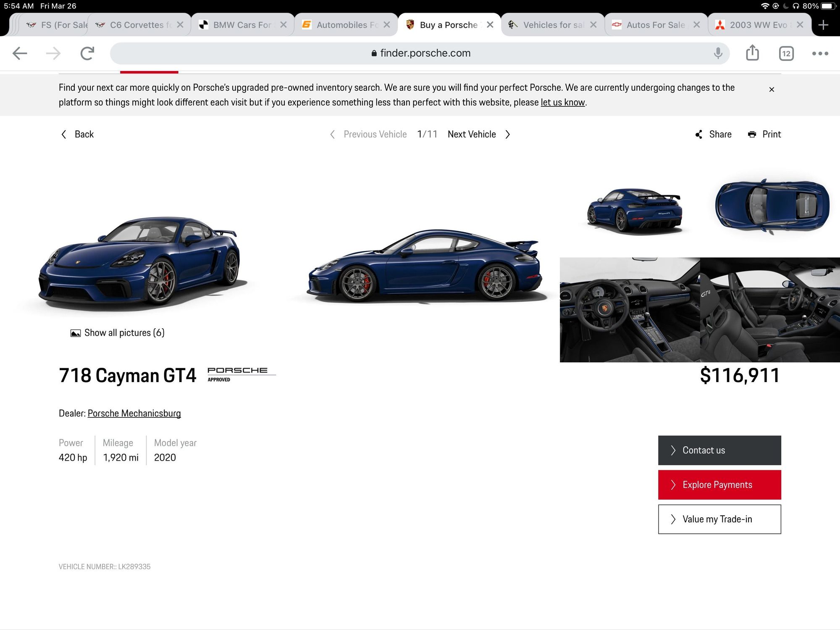840x630 pixels.
Task: Open the browser share sheet icon
Action: pos(752,53)
